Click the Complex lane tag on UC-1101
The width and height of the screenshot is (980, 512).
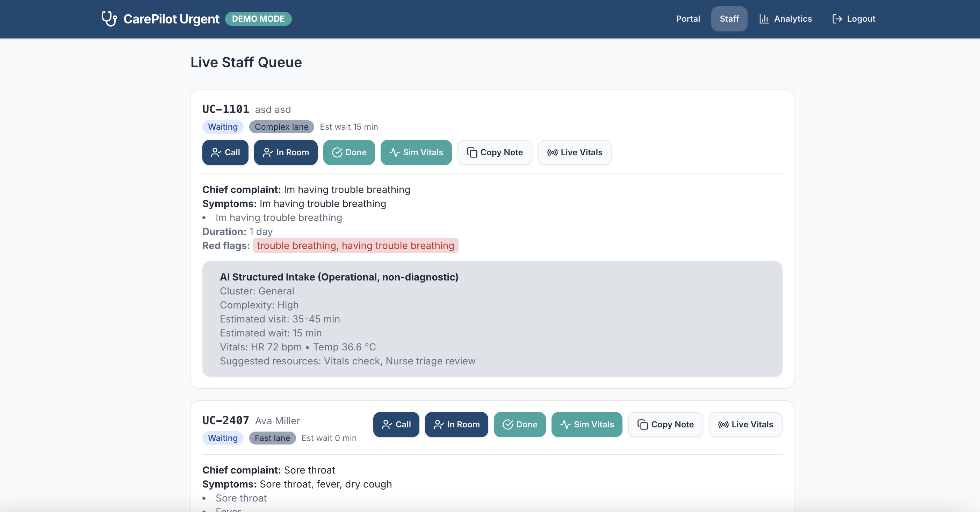(281, 127)
